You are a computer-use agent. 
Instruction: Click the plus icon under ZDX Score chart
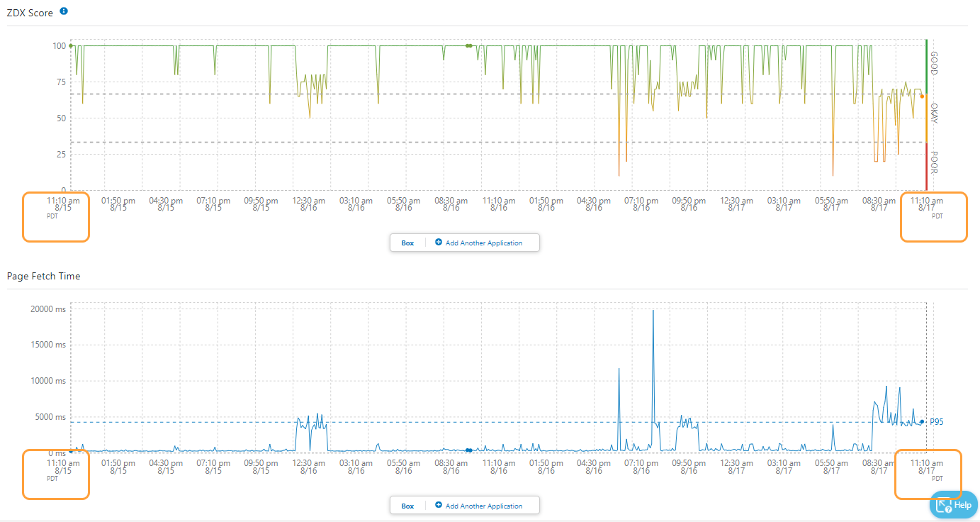click(439, 243)
